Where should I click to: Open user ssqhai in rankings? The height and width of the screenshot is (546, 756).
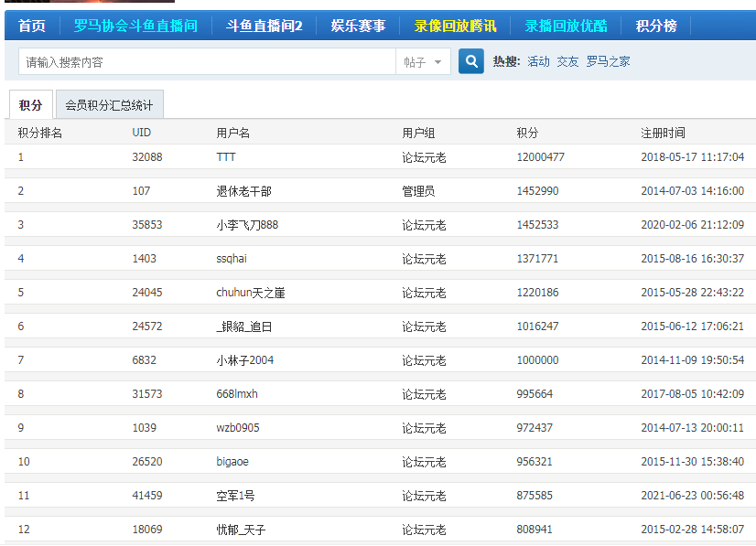(x=232, y=259)
